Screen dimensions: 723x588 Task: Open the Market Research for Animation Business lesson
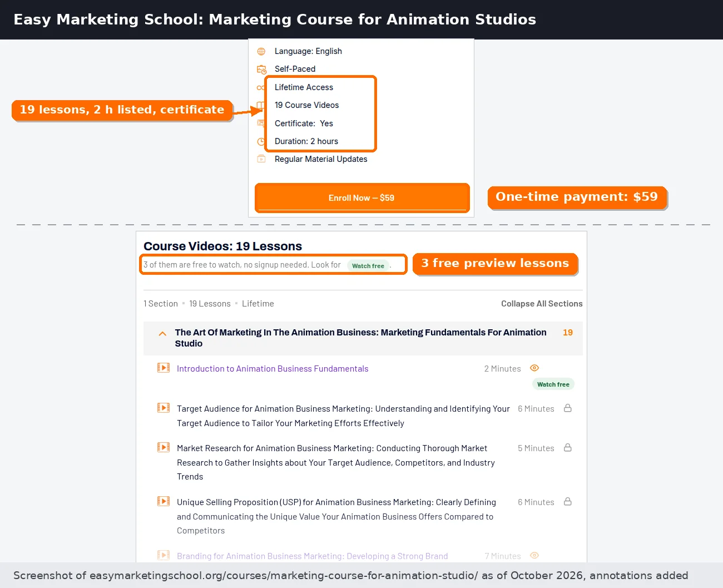pyautogui.click(x=336, y=463)
